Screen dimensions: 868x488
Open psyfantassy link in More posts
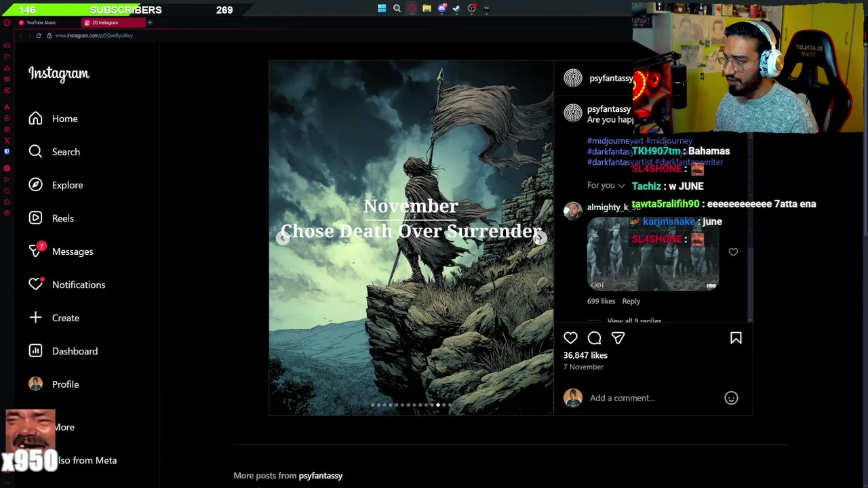click(x=321, y=476)
